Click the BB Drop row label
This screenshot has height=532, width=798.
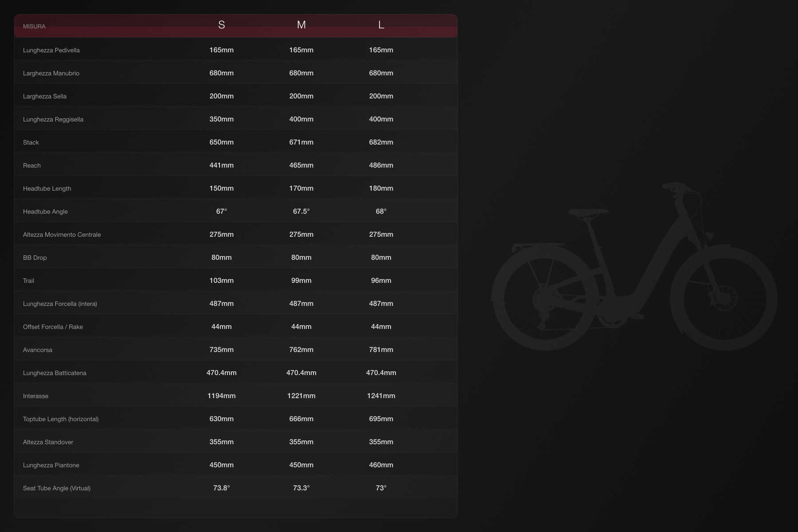(x=35, y=258)
